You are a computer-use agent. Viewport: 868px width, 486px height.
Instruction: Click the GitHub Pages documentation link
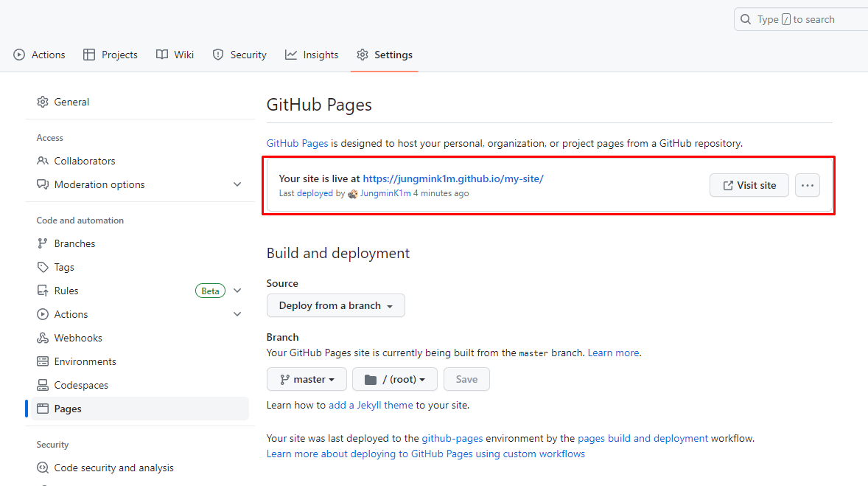[x=297, y=143]
